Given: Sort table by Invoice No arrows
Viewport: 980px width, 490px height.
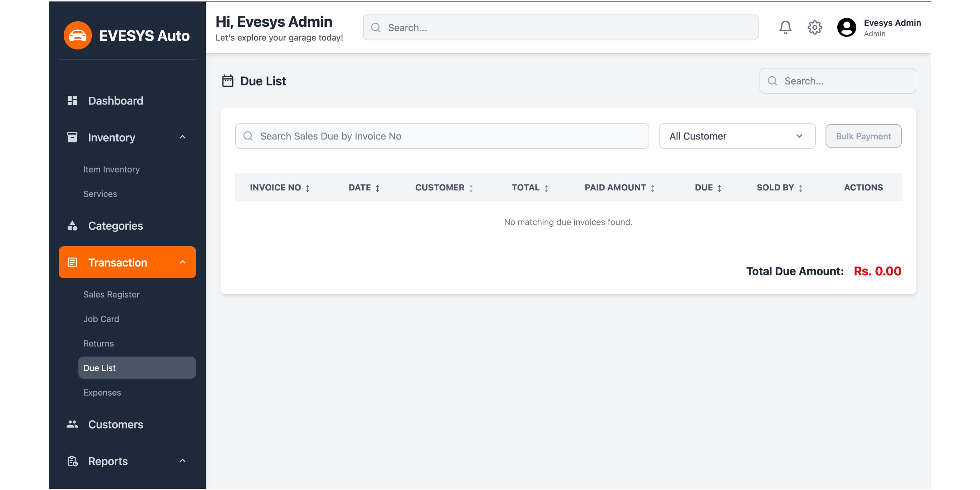Looking at the screenshot, I should (307, 188).
